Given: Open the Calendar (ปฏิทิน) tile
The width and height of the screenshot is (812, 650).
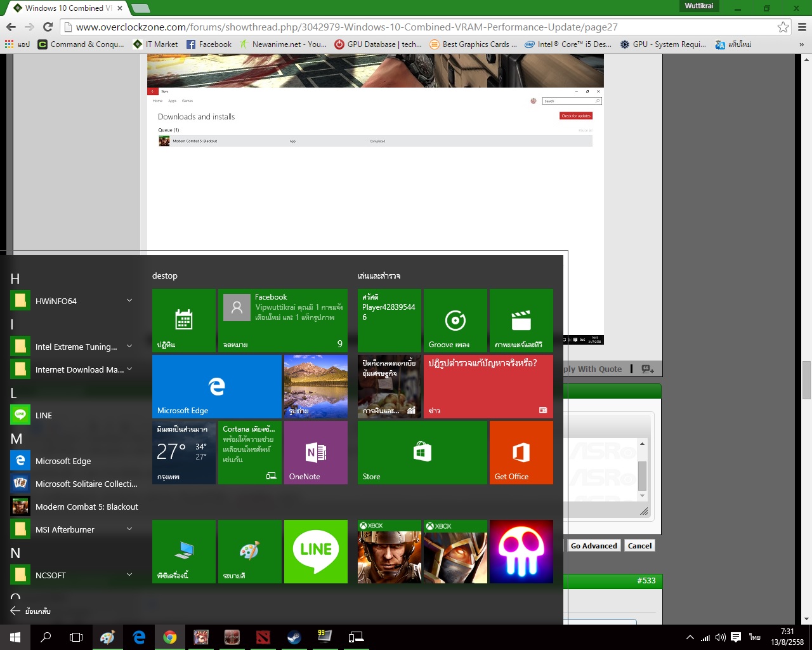Looking at the screenshot, I should click(x=184, y=321).
